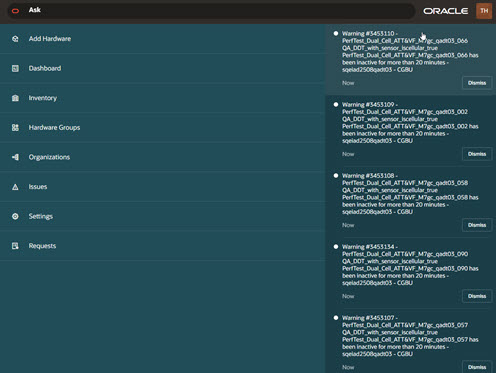Image resolution: width=496 pixels, height=373 pixels.
Task: Open the Inventory section
Action: pyautogui.click(x=162, y=98)
